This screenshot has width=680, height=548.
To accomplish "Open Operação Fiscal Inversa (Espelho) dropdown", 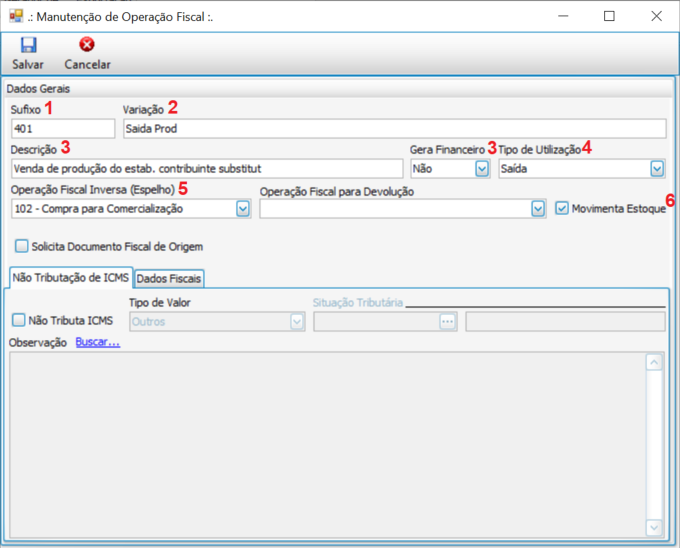I will (x=243, y=209).
